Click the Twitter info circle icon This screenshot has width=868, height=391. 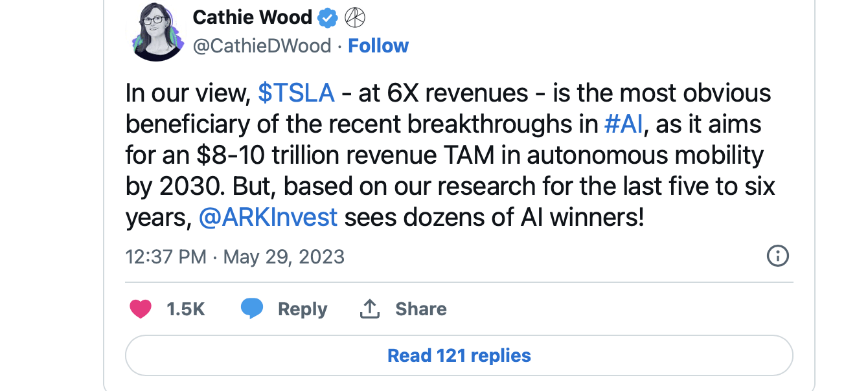(777, 256)
